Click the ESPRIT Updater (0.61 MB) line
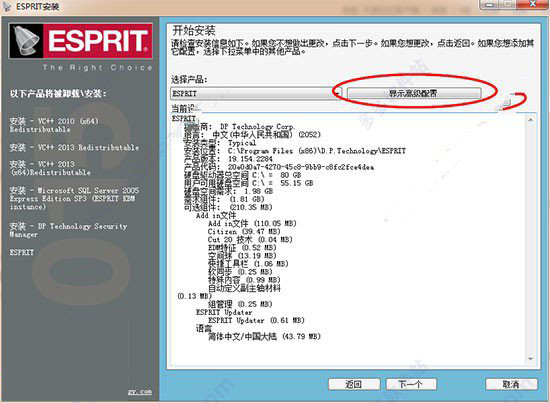This screenshot has height=403, width=550. [256, 320]
